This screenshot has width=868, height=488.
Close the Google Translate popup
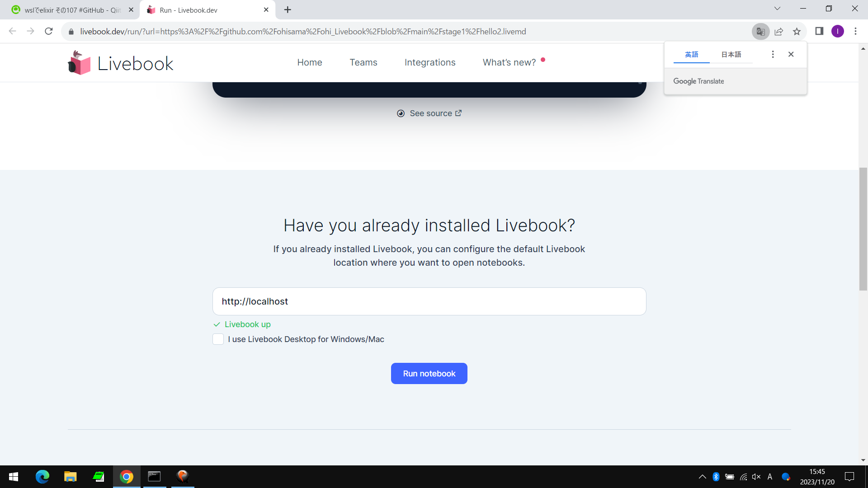click(x=791, y=54)
